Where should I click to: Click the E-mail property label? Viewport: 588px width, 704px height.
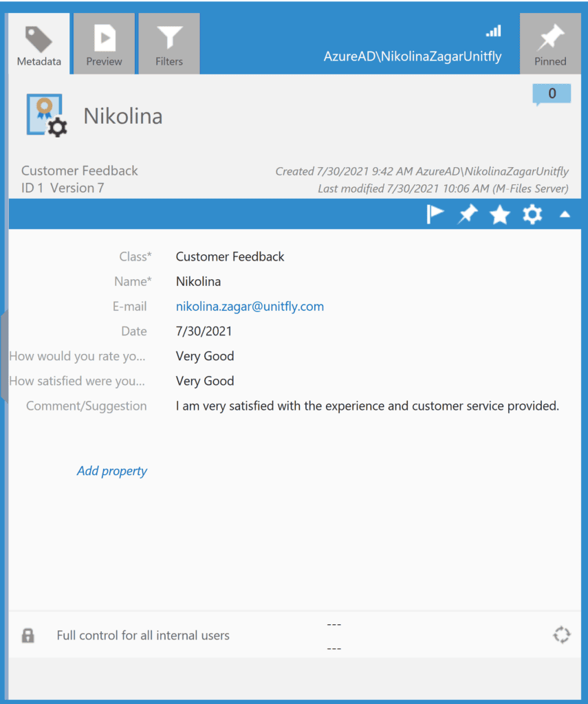click(x=129, y=307)
